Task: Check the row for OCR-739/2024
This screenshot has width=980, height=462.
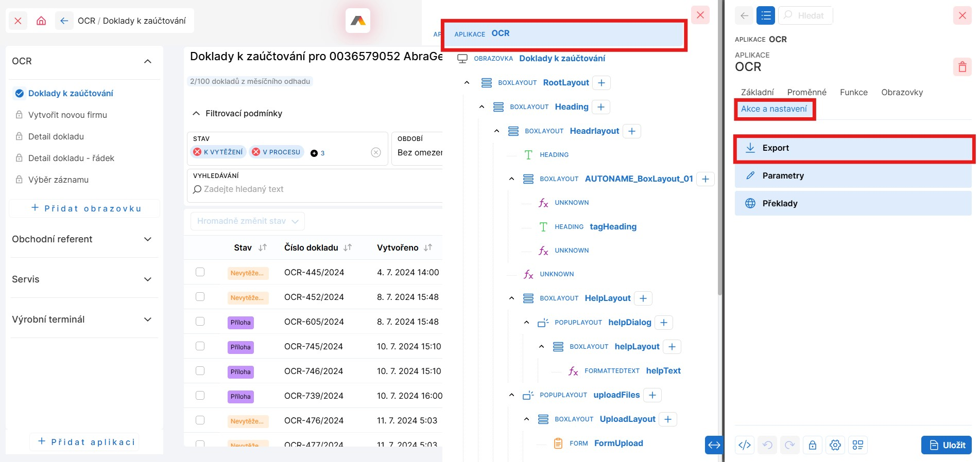Action: (x=200, y=396)
